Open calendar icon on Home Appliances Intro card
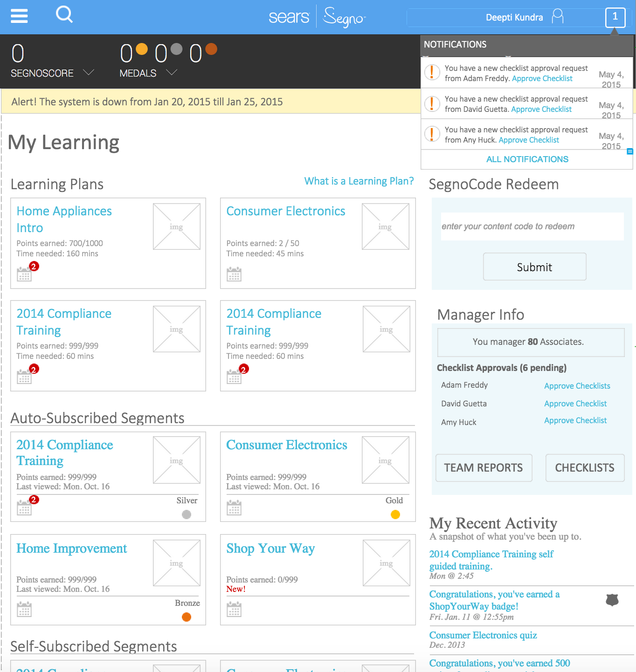Viewport: 636px width, 672px height. pyautogui.click(x=24, y=274)
